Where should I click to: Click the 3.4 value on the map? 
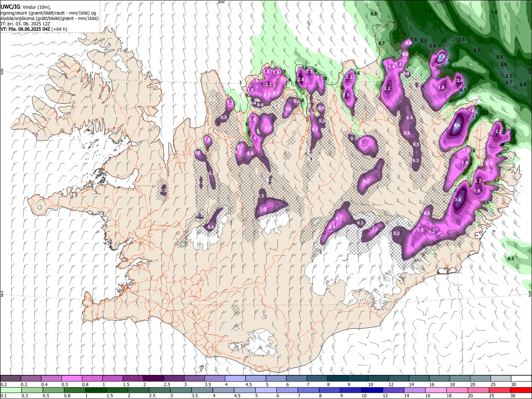point(458,200)
